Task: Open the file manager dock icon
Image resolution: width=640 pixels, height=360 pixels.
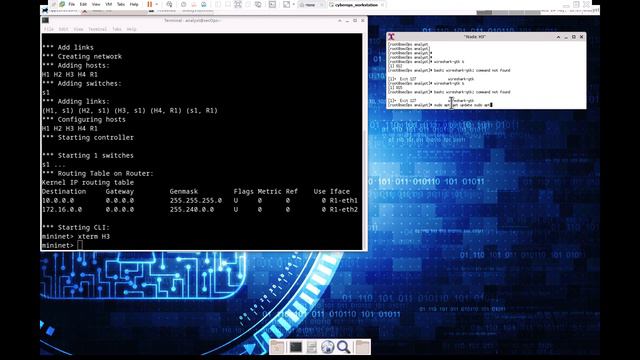Action: 311,347
